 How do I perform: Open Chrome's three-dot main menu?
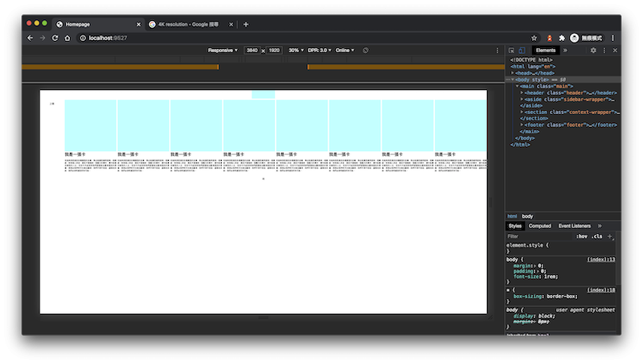pyautogui.click(x=612, y=38)
